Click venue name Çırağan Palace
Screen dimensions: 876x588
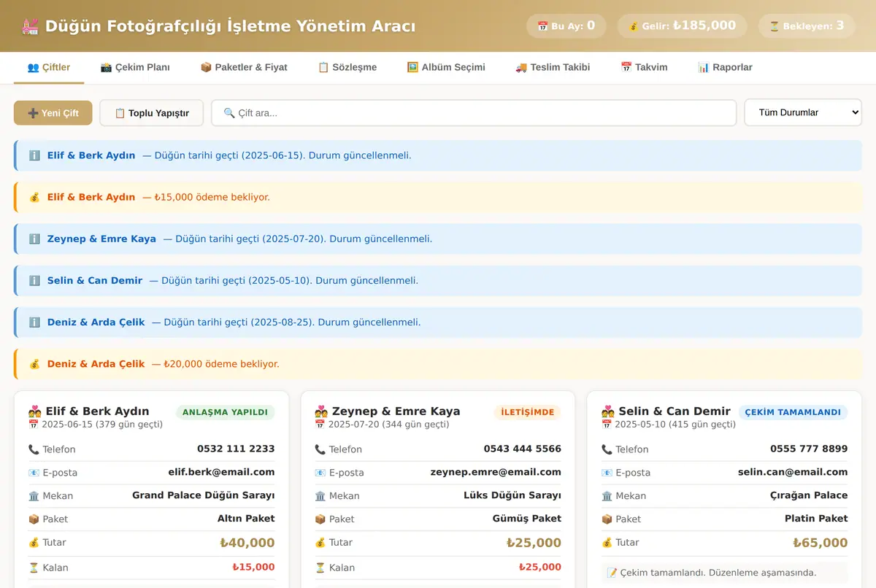click(x=809, y=495)
